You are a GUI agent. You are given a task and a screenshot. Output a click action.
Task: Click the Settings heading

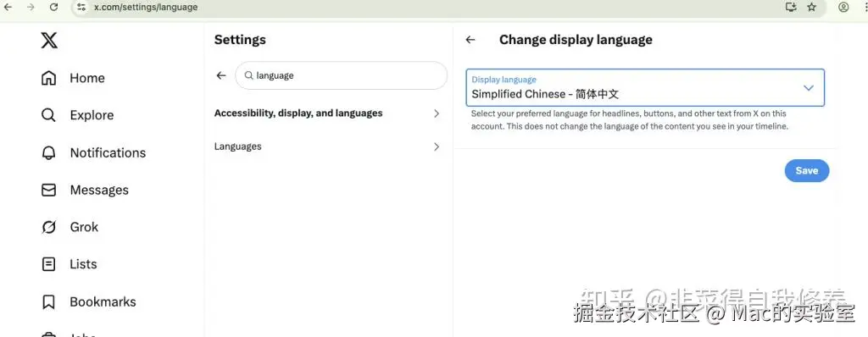pos(240,40)
